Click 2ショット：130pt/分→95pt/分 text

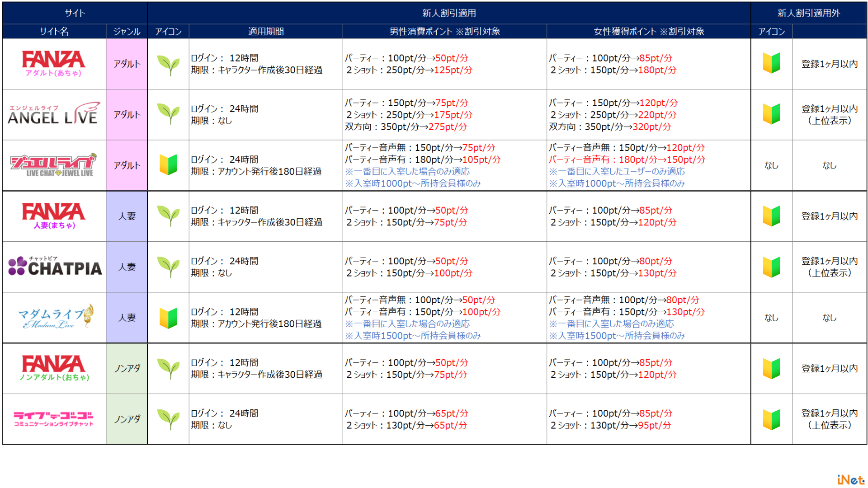610,425
